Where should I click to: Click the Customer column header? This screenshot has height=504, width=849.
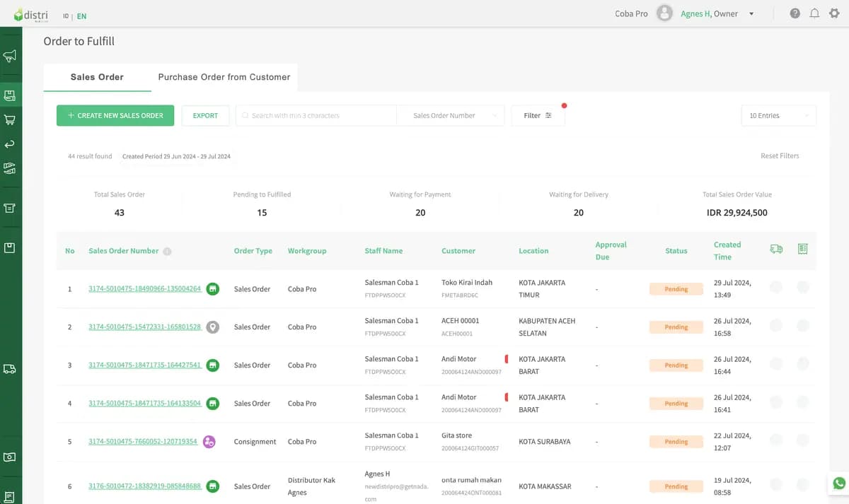pyautogui.click(x=458, y=251)
